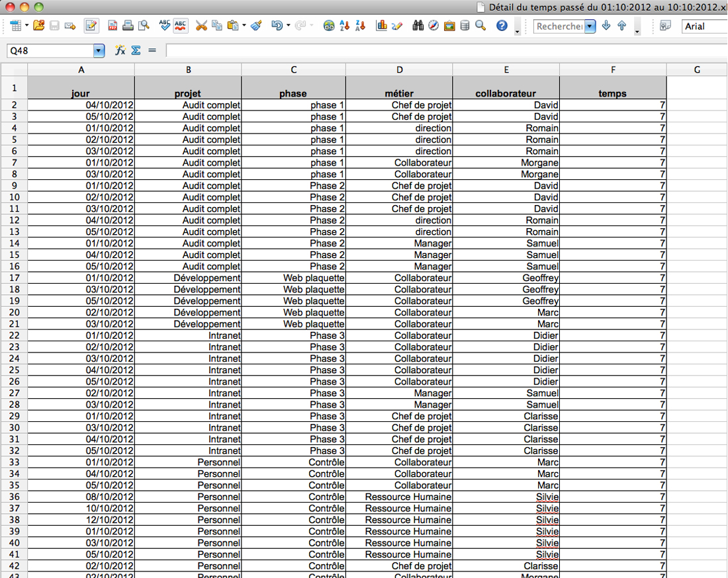Select column A header

(x=81, y=69)
